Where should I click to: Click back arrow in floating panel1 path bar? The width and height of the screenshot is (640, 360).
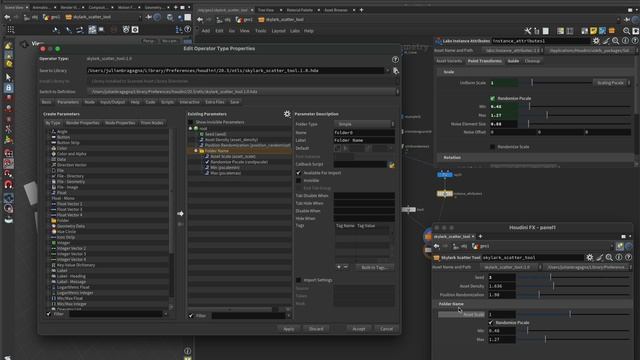tap(437, 246)
